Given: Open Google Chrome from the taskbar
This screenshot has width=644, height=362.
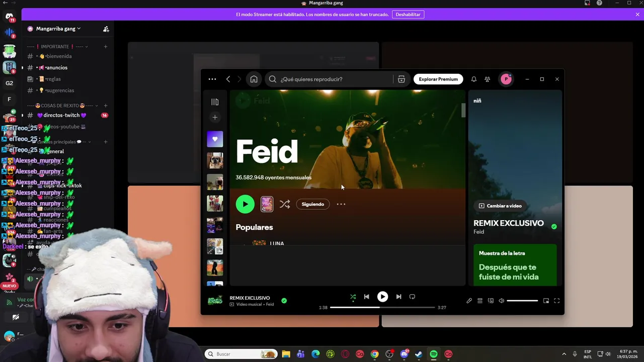Looking at the screenshot, I should point(374,354).
